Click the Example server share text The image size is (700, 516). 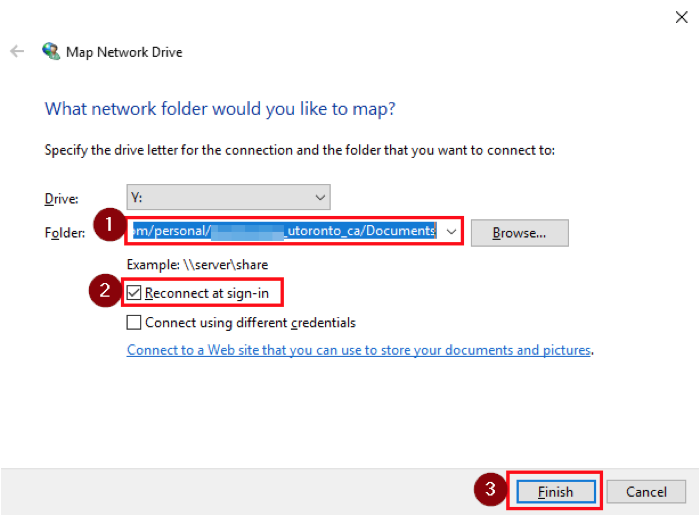click(197, 265)
